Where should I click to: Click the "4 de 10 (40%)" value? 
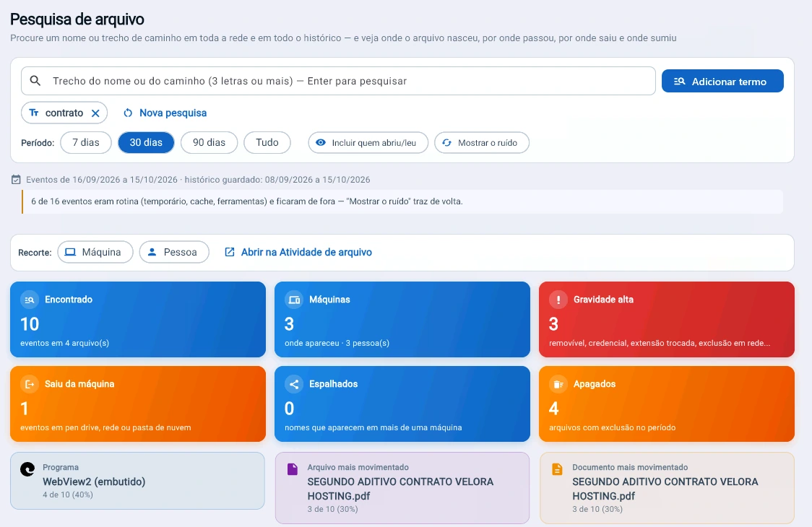pyautogui.click(x=68, y=495)
